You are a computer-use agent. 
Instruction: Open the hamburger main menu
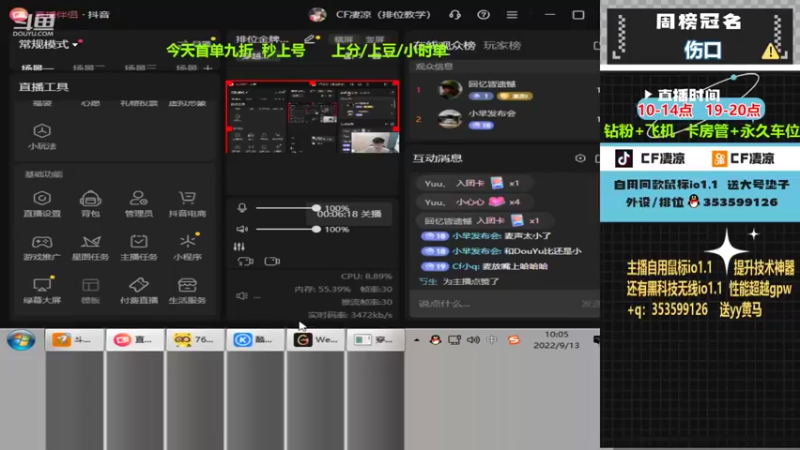point(512,15)
